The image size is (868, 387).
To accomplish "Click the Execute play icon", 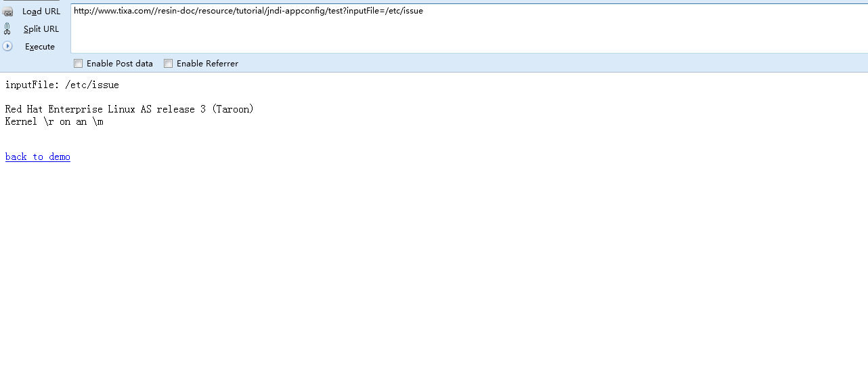I will [x=7, y=46].
